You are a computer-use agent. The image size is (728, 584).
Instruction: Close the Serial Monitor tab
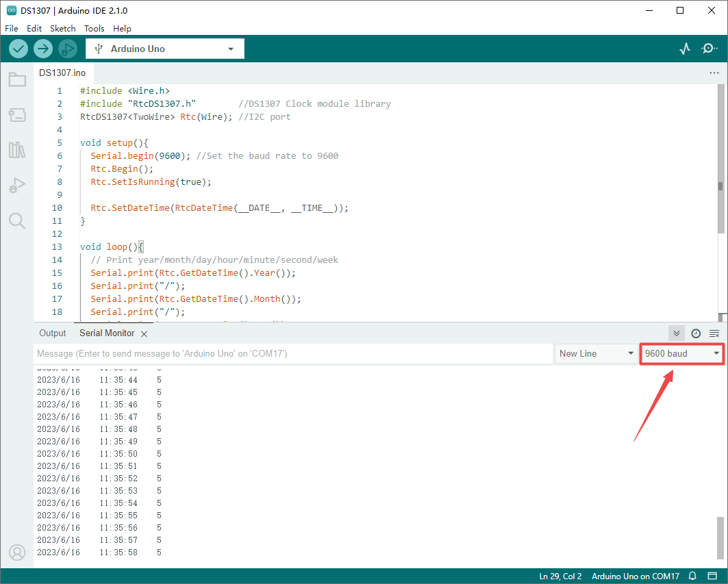145,334
